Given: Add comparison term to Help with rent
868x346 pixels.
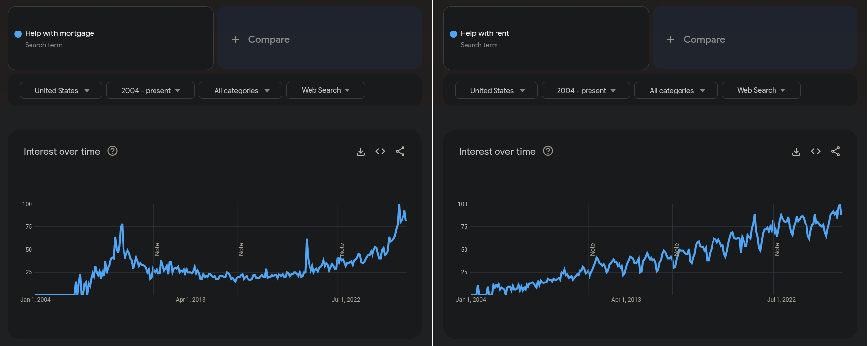Looking at the screenshot, I should click(755, 38).
